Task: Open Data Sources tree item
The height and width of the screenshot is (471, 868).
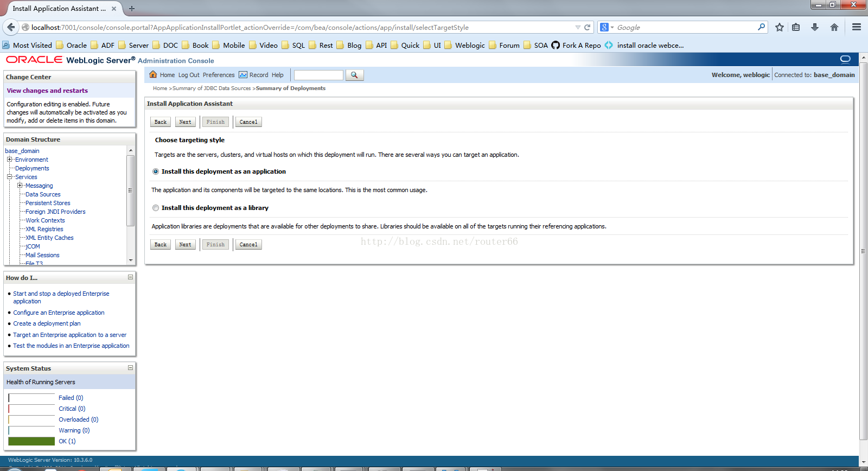Action: [43, 194]
